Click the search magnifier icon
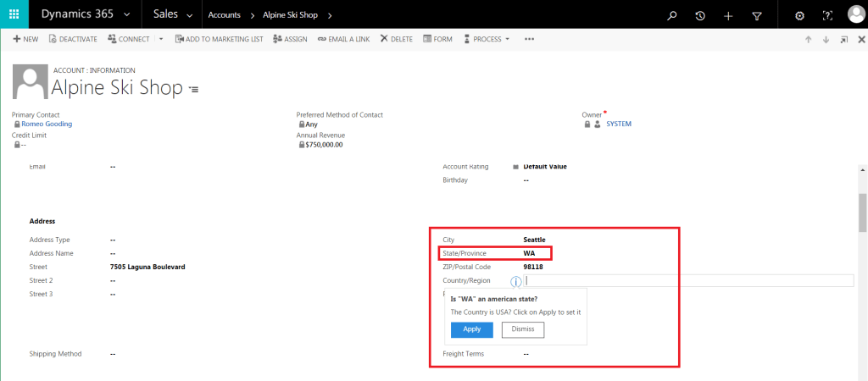Image resolution: width=868 pixels, height=381 pixels. tap(672, 15)
